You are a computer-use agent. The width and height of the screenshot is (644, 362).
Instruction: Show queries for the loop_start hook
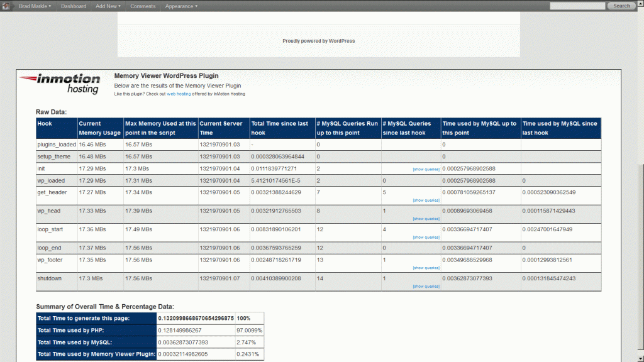[426, 237]
